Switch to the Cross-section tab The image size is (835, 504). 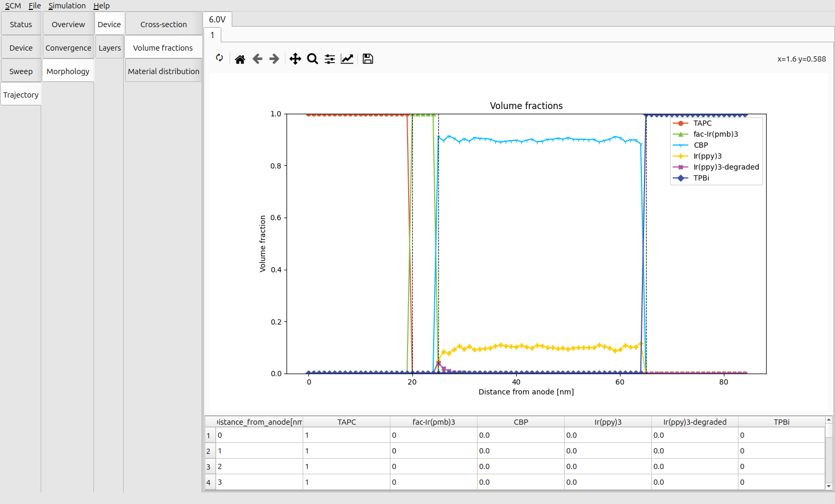point(163,25)
